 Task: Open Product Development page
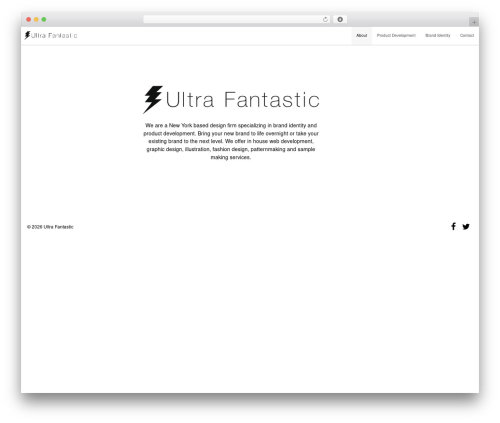396,36
